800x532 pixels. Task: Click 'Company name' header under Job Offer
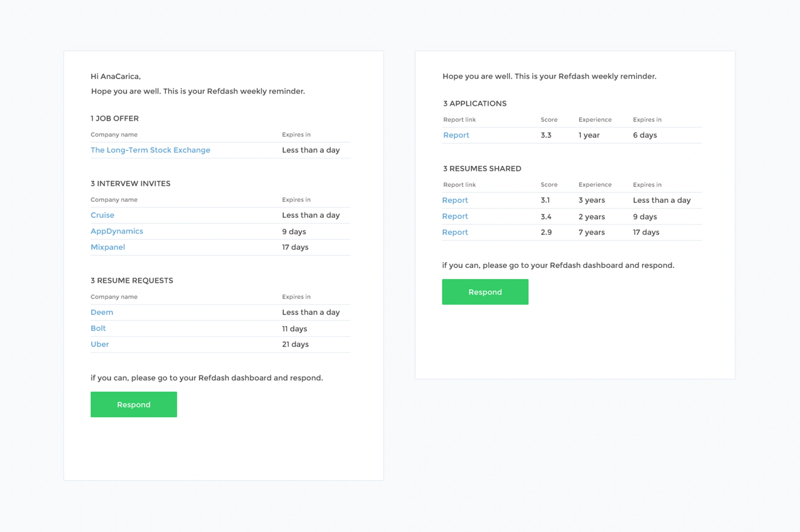pyautogui.click(x=114, y=135)
